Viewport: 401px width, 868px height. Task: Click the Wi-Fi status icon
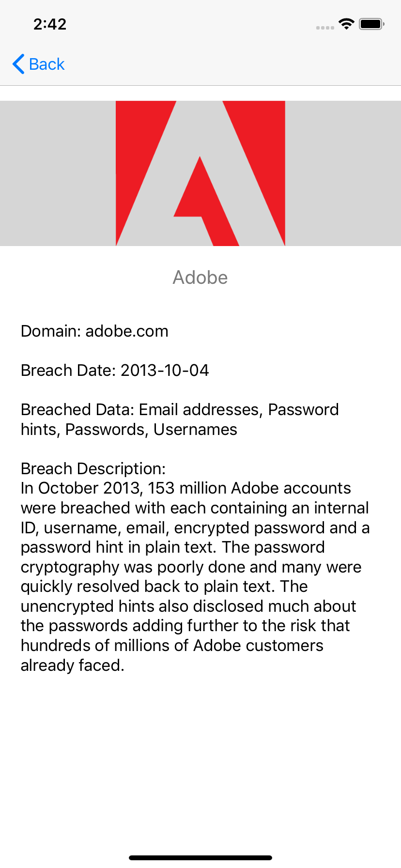(x=346, y=24)
